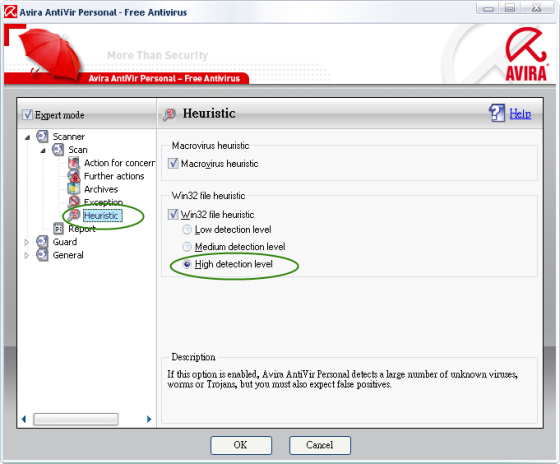Click the Guard node icon
560x464 pixels.
coord(42,241)
